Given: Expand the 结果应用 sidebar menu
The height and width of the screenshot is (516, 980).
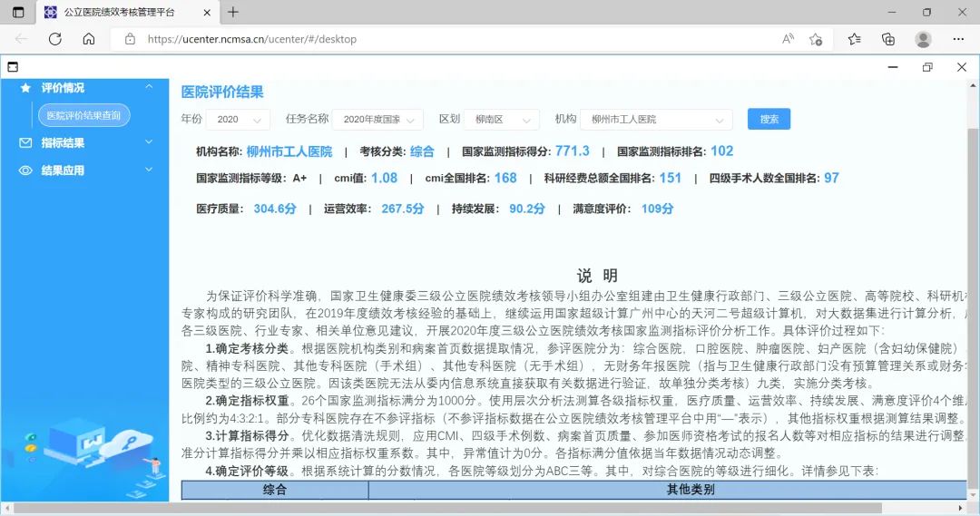Looking at the screenshot, I should [x=85, y=170].
